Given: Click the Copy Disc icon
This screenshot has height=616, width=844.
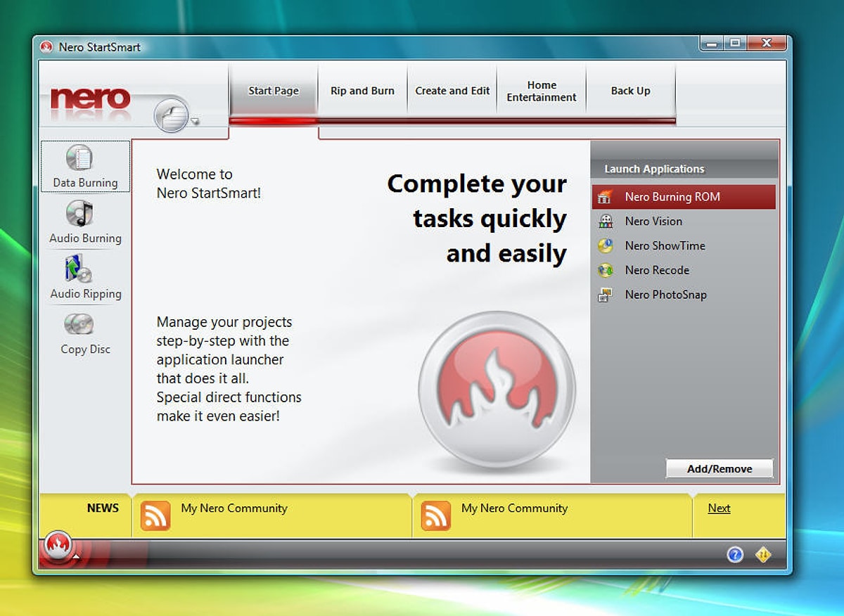Looking at the screenshot, I should coord(79,324).
